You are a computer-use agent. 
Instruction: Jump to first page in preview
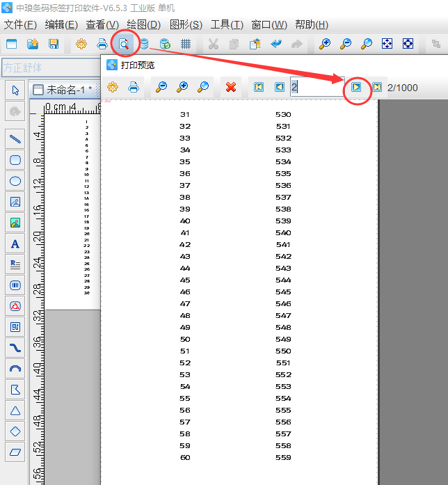pos(259,87)
